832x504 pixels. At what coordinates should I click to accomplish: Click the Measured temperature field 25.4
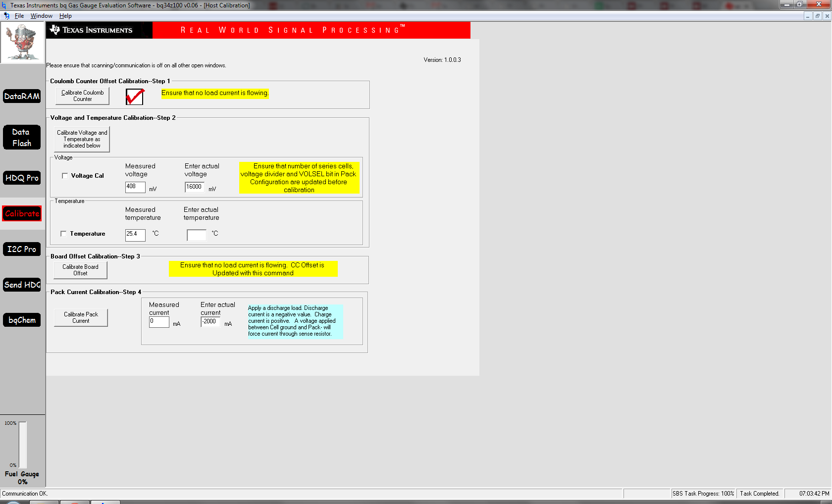pos(135,235)
